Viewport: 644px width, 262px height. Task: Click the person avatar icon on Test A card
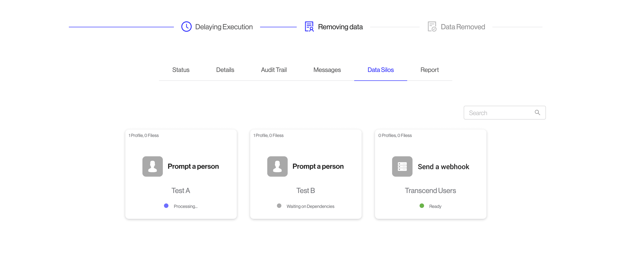tap(153, 166)
